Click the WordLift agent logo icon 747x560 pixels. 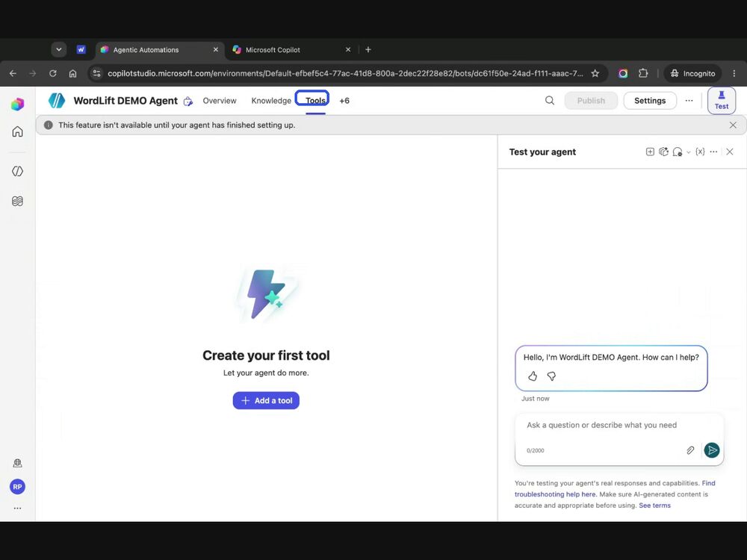point(57,101)
